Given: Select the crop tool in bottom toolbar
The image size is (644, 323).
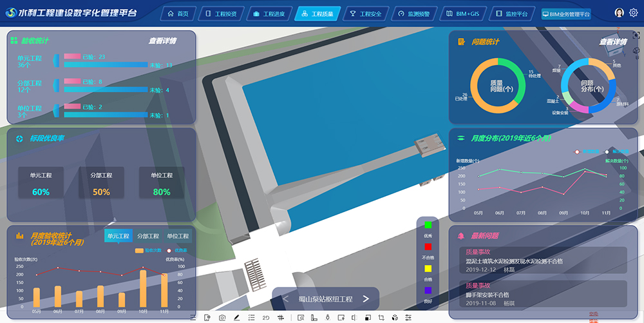Looking at the screenshot, I should click(x=381, y=318).
